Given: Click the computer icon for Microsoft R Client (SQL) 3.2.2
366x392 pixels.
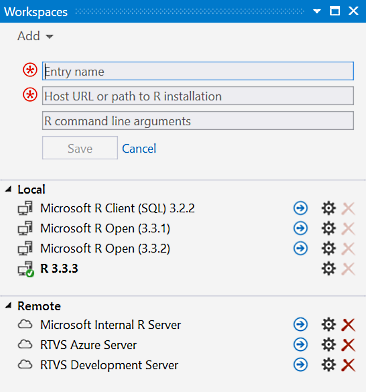Looking at the screenshot, I should [x=25, y=208].
